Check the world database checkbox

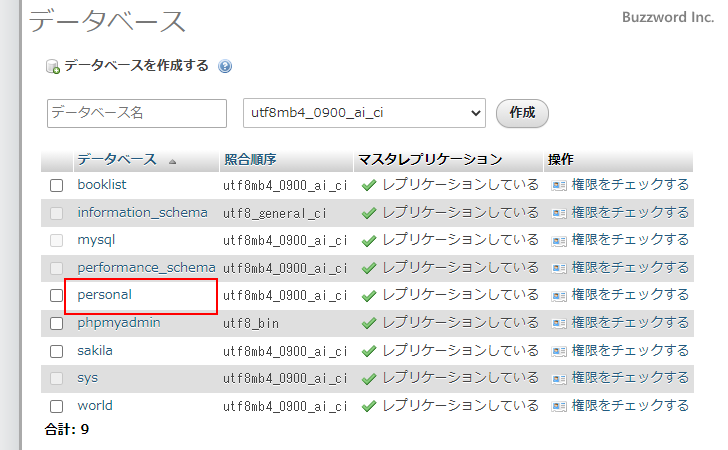[x=57, y=406]
